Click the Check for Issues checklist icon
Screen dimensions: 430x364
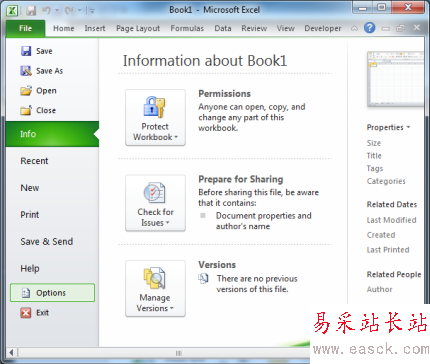tap(154, 192)
